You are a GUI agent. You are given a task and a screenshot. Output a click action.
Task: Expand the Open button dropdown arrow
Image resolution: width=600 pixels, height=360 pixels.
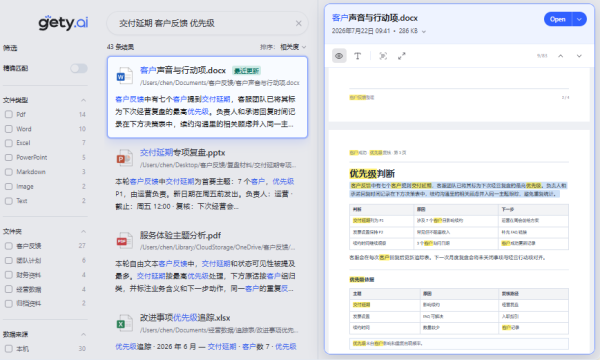(579, 19)
